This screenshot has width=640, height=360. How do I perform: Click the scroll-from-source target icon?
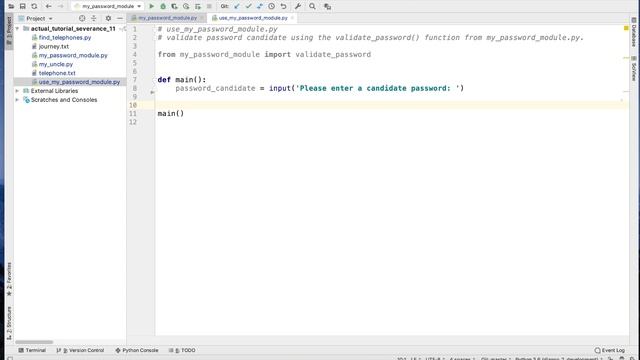pyautogui.click(x=82, y=18)
